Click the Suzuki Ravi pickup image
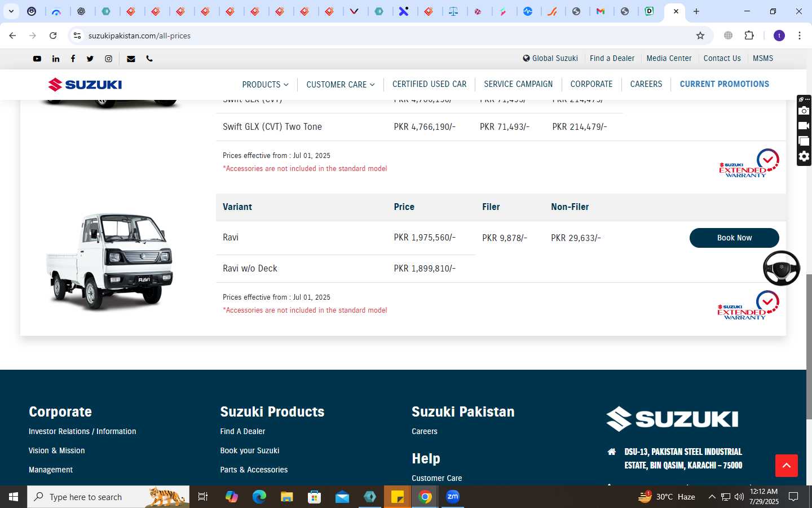 coord(110,261)
